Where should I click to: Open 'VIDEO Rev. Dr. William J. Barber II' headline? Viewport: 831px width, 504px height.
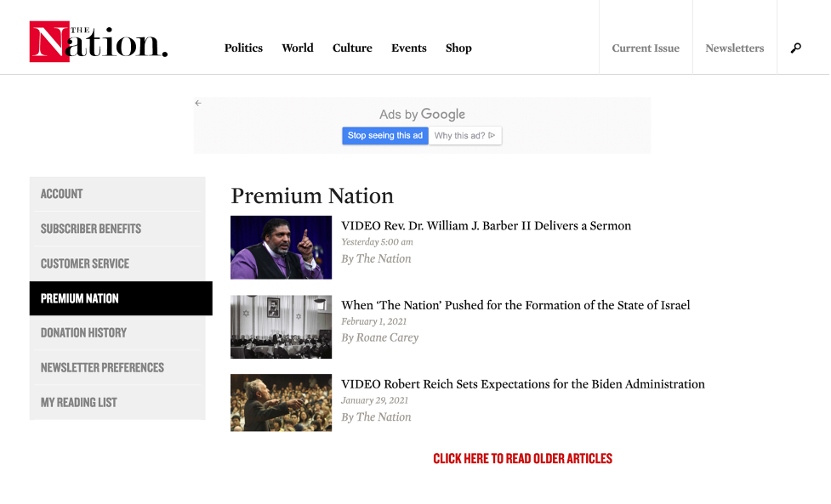point(487,226)
